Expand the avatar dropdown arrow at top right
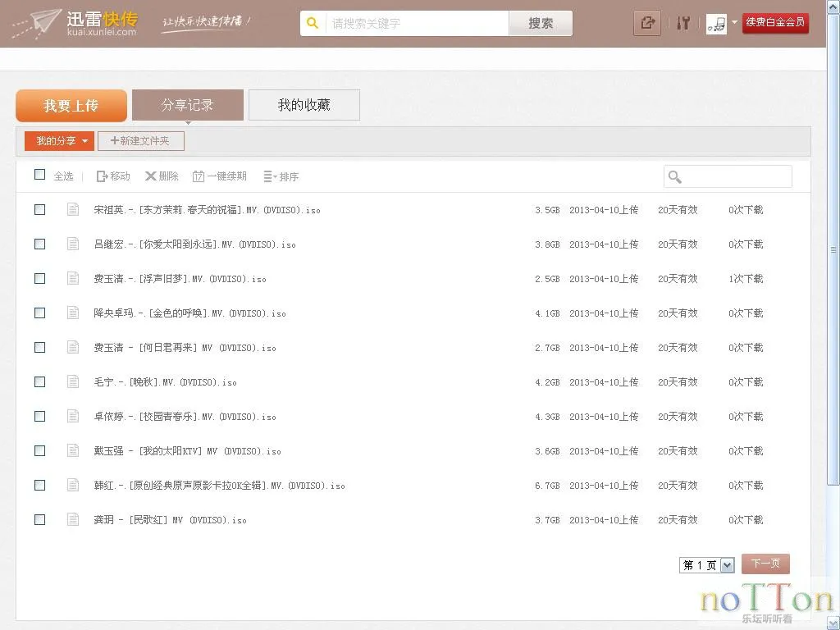The width and height of the screenshot is (840, 630). tap(736, 23)
